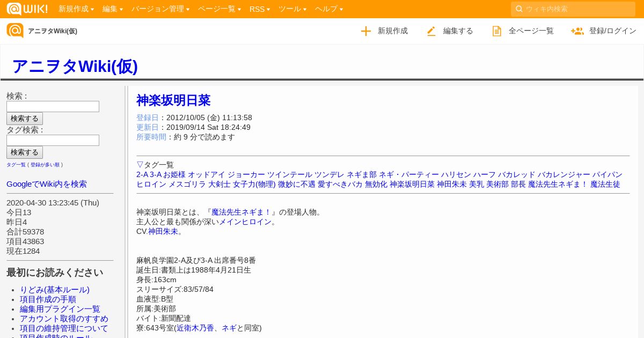
Task: Focus the ウィキ内検索 search field
Action: pyautogui.click(x=573, y=9)
